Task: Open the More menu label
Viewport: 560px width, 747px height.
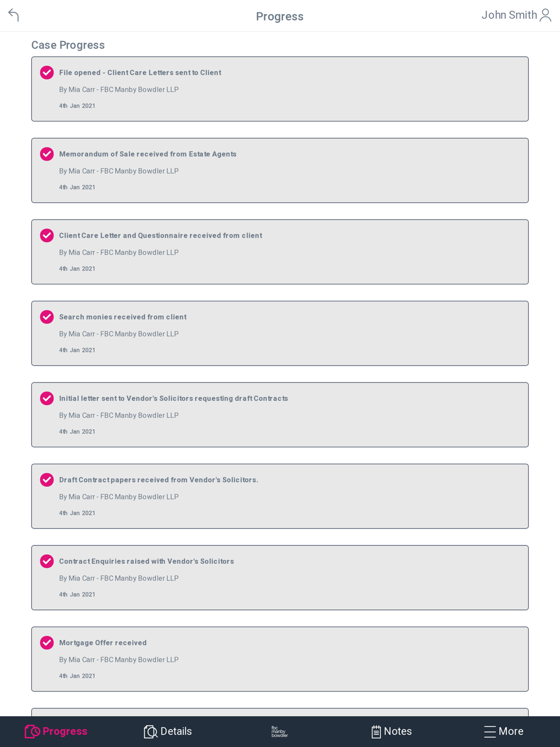Action: pyautogui.click(x=511, y=731)
